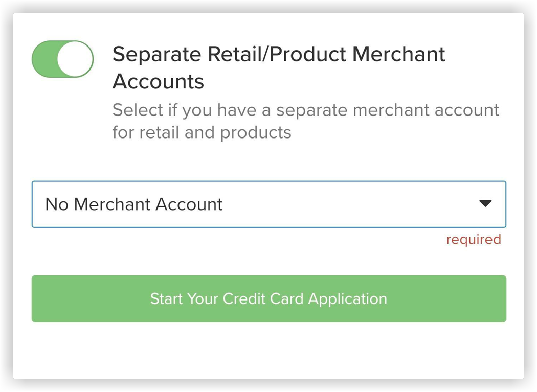Click the 'No Merchant Account' selected text

coord(134,204)
